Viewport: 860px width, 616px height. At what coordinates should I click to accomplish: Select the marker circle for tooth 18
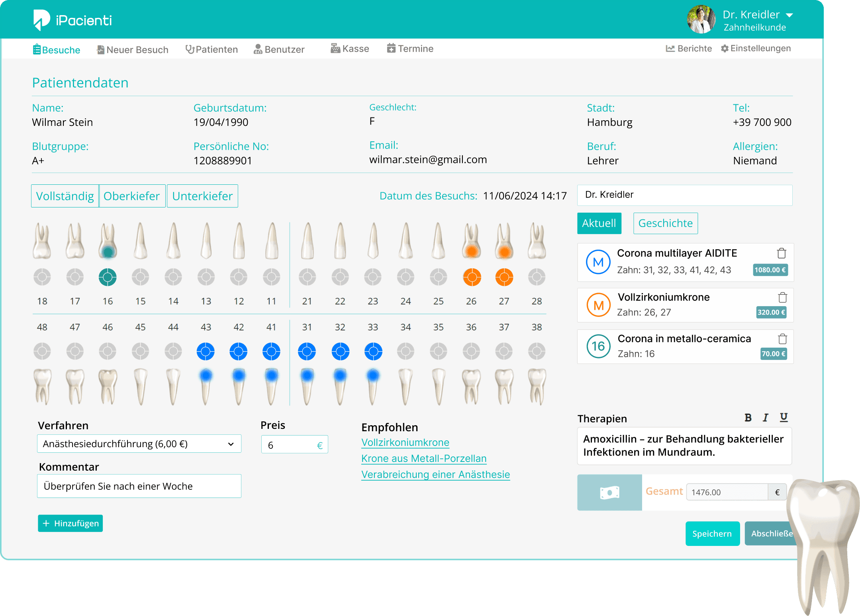42,277
